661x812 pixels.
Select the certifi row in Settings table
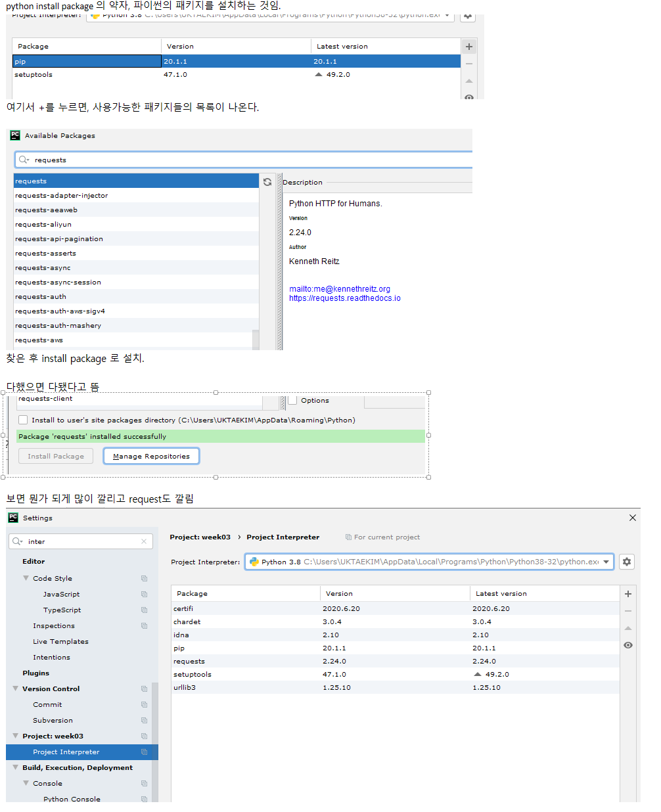[396, 608]
